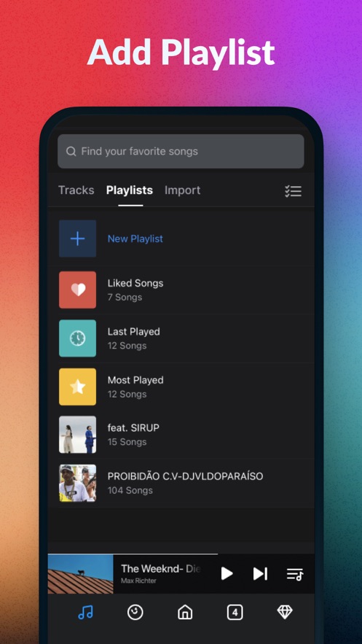Switch to the Tracks tab

(76, 190)
